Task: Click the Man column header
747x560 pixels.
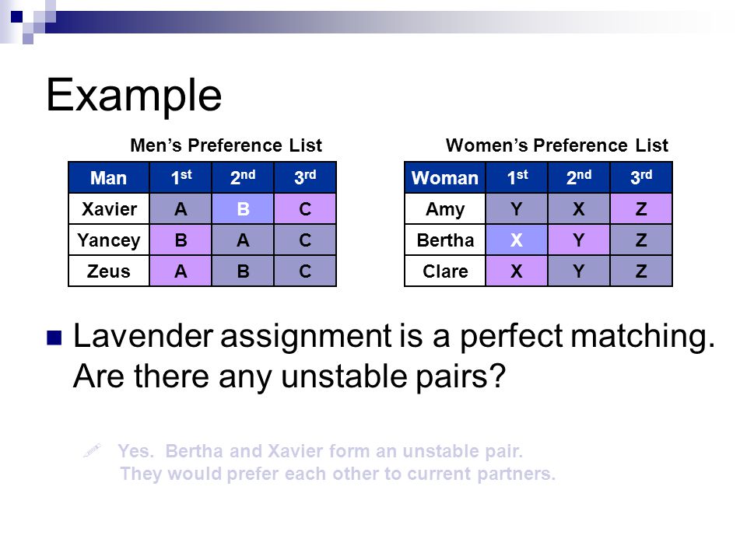Action: 109,177
